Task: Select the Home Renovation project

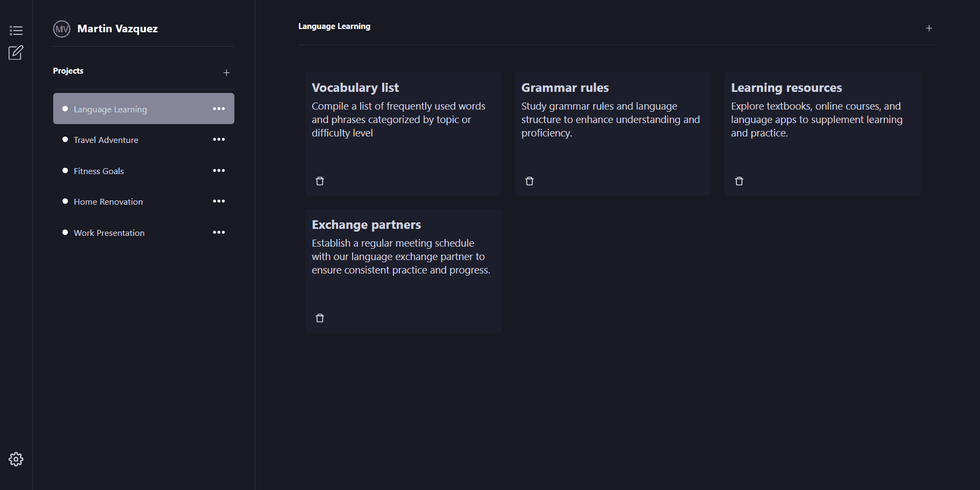Action: [x=108, y=201]
